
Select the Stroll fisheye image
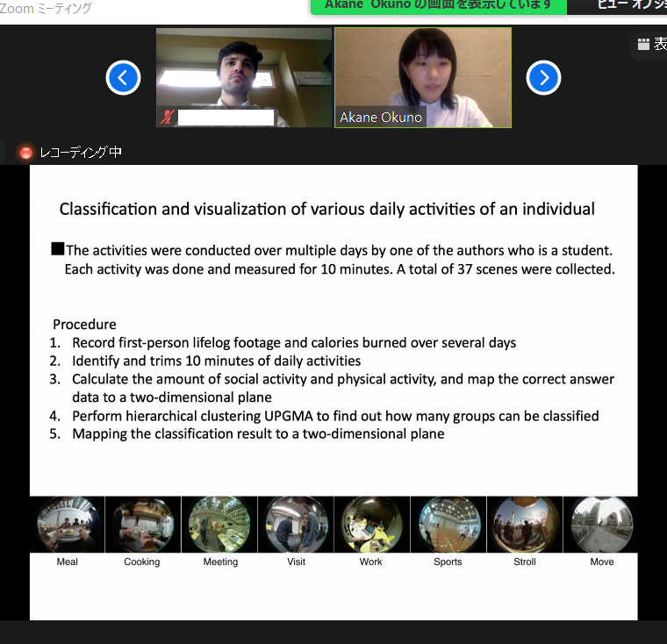524,525
